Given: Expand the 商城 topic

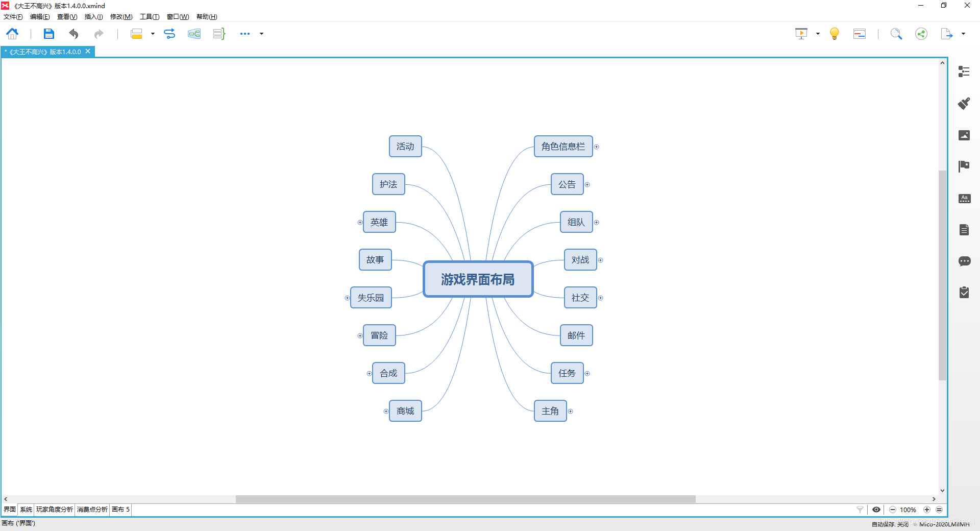Looking at the screenshot, I should coord(386,411).
